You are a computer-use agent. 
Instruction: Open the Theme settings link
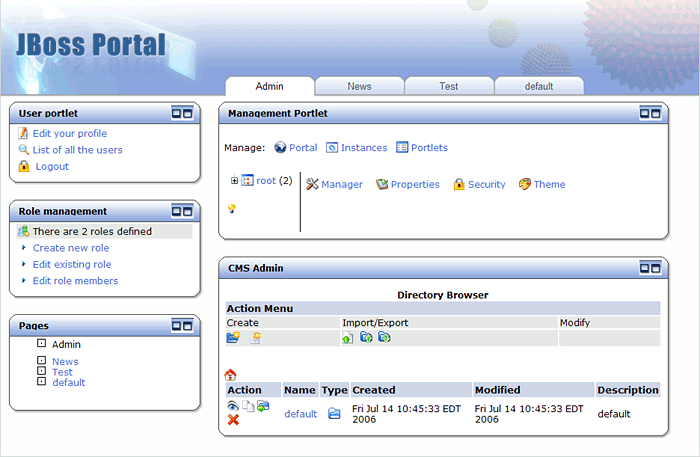pos(549,184)
